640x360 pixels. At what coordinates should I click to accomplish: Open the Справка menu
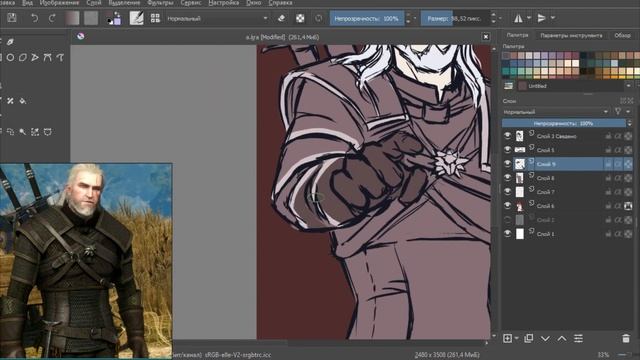(x=280, y=3)
